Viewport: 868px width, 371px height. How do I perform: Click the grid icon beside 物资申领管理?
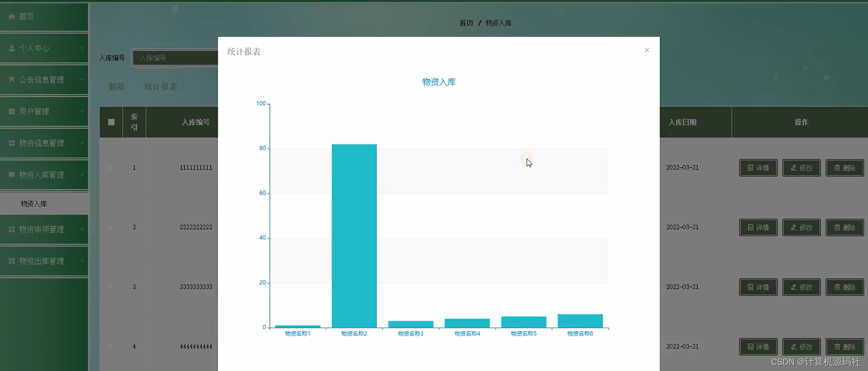(x=12, y=229)
